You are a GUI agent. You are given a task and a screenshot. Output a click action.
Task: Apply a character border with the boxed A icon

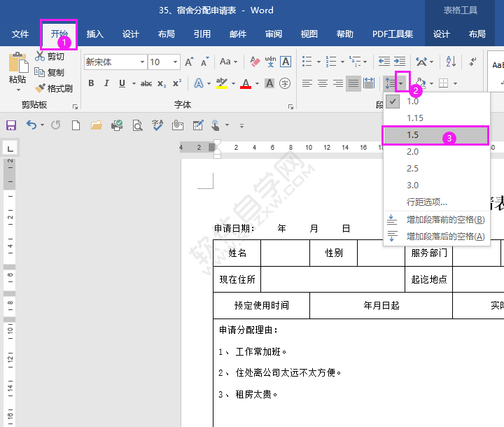(x=286, y=62)
